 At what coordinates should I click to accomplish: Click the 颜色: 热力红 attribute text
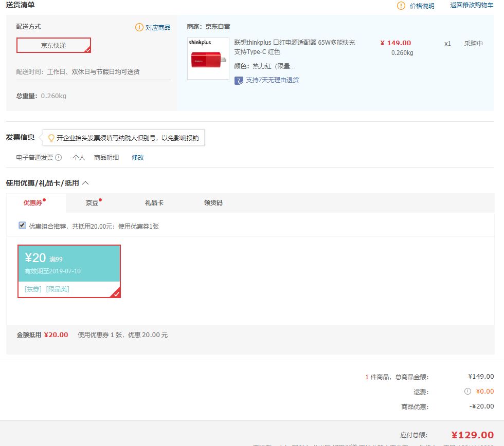click(x=264, y=66)
